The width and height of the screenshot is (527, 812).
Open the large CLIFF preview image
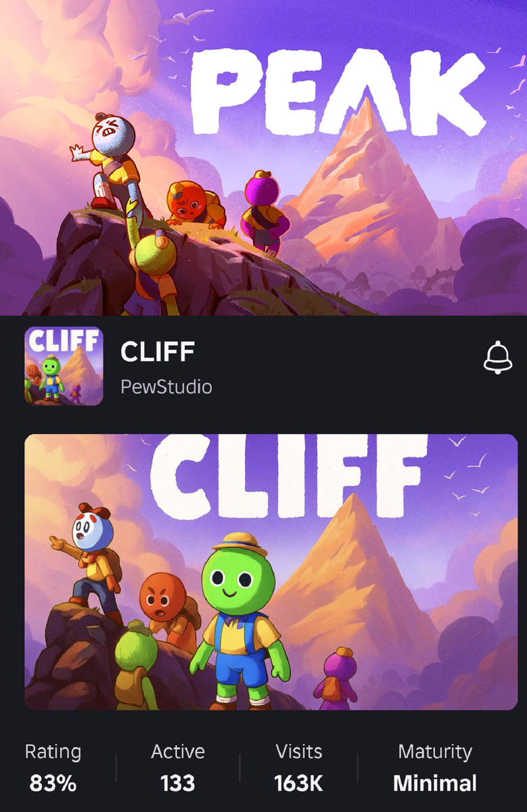point(271,572)
